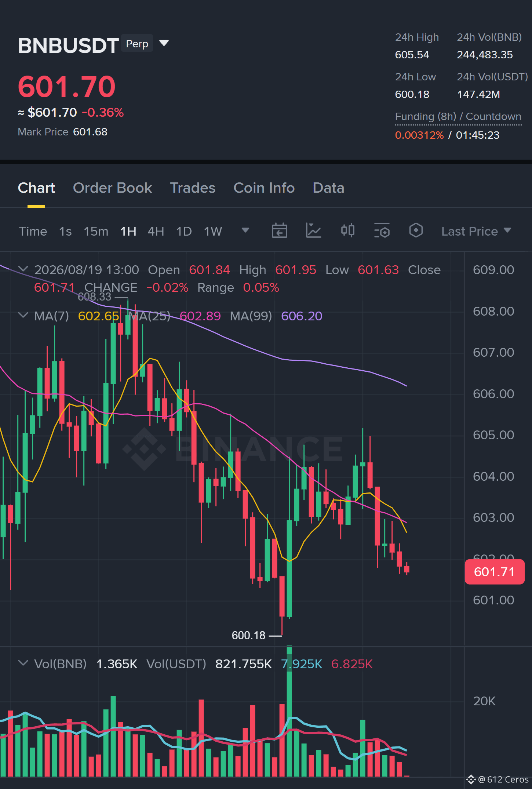Viewport: 532px width, 789px height.
Task: Click the Mark Price 601.68 value
Action: pos(90,132)
